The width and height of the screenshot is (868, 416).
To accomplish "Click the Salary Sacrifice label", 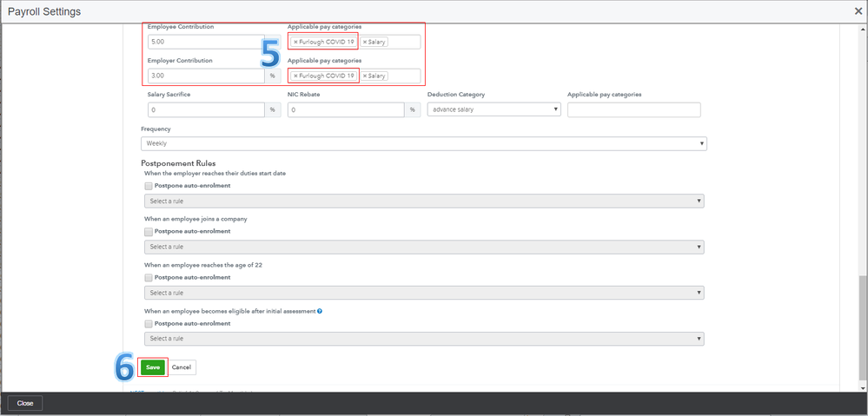I will pyautogui.click(x=169, y=95).
